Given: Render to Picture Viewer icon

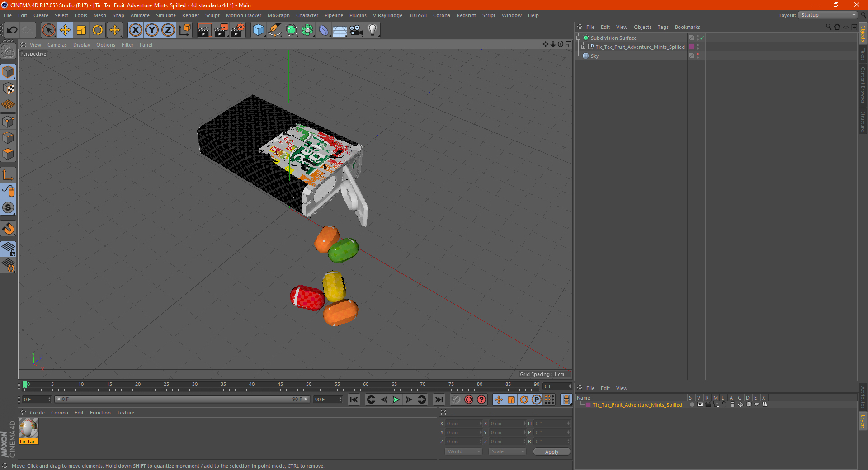Looking at the screenshot, I should click(x=221, y=30).
